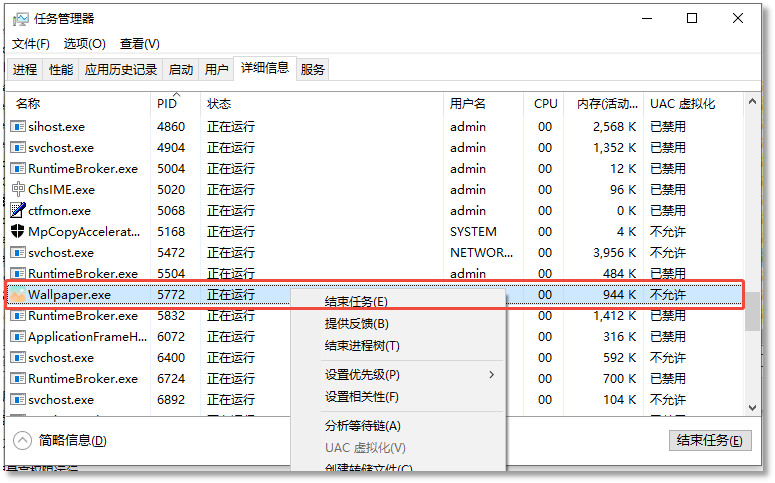Click the MpCopyAccelerat shield icon
The image size is (775, 483).
click(18, 231)
